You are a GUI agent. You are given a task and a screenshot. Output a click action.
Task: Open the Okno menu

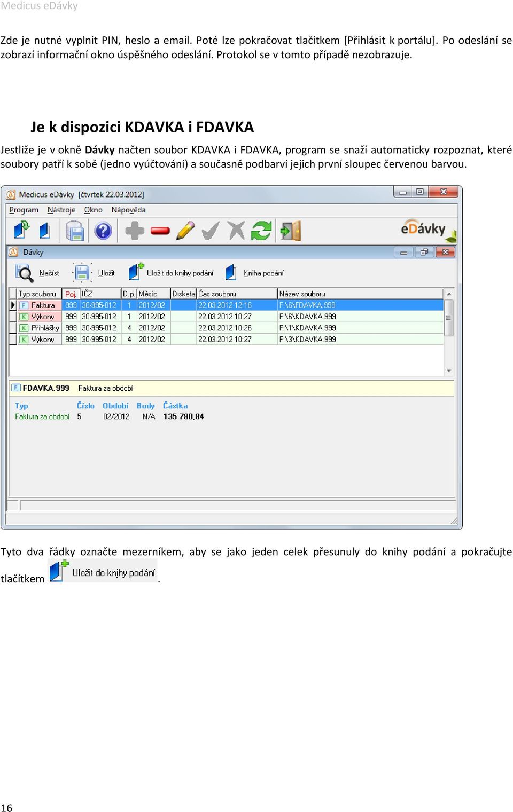coord(94,210)
